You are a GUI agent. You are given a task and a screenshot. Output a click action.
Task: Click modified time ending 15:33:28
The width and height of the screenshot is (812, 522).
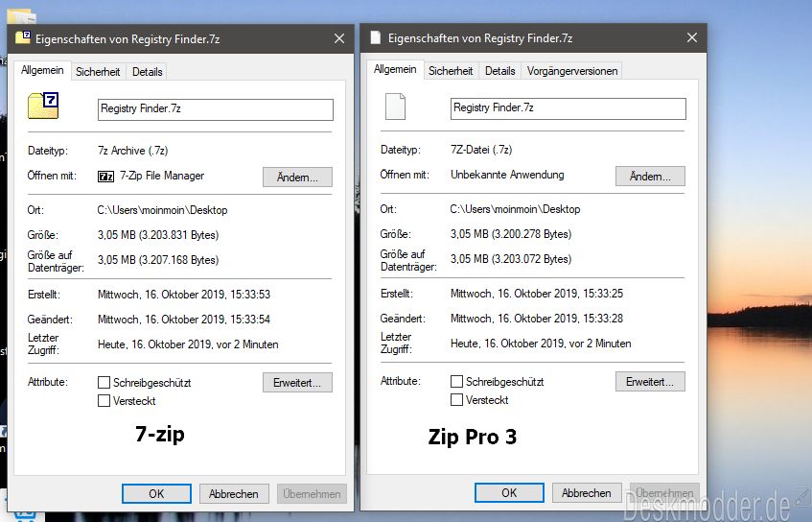(x=537, y=319)
